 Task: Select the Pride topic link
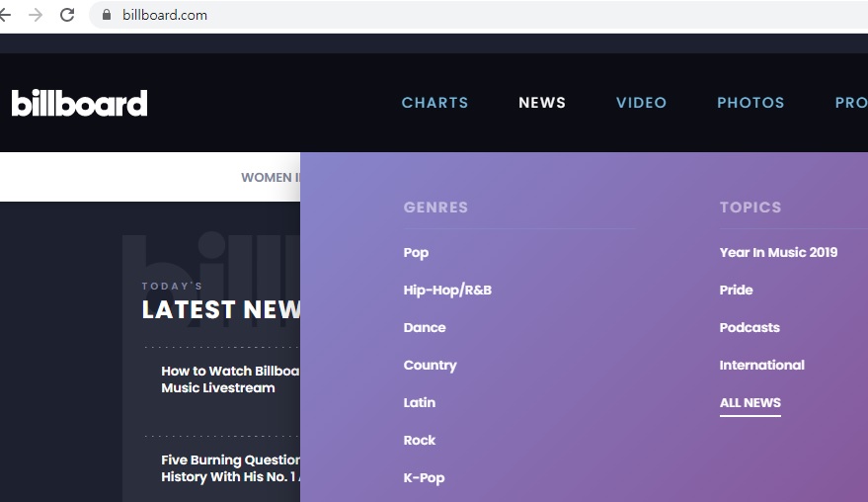[736, 291]
